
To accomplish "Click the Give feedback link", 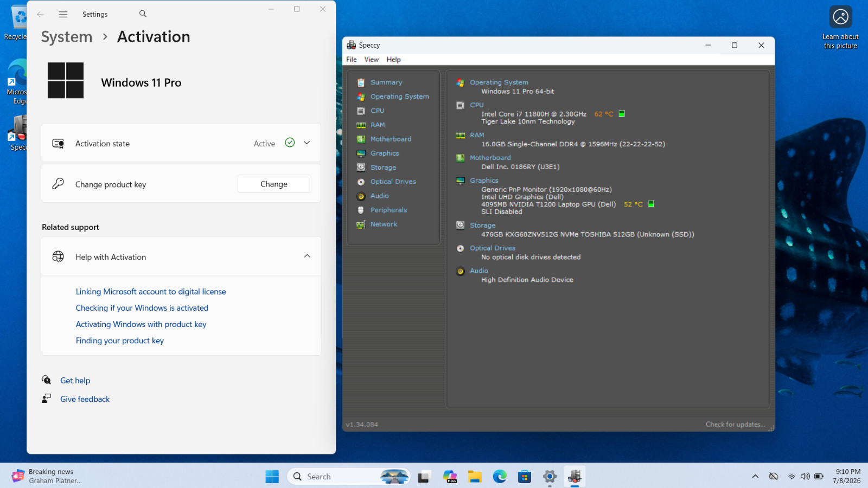I will (x=85, y=399).
